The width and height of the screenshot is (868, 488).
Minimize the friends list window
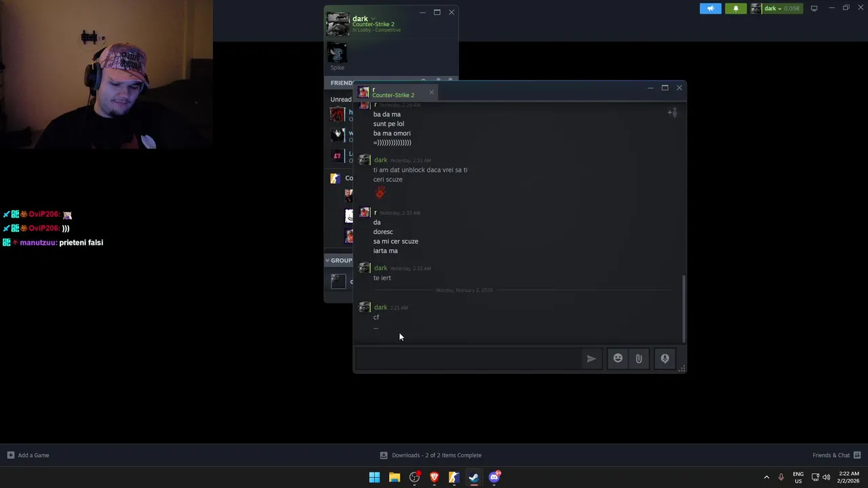coord(422,12)
